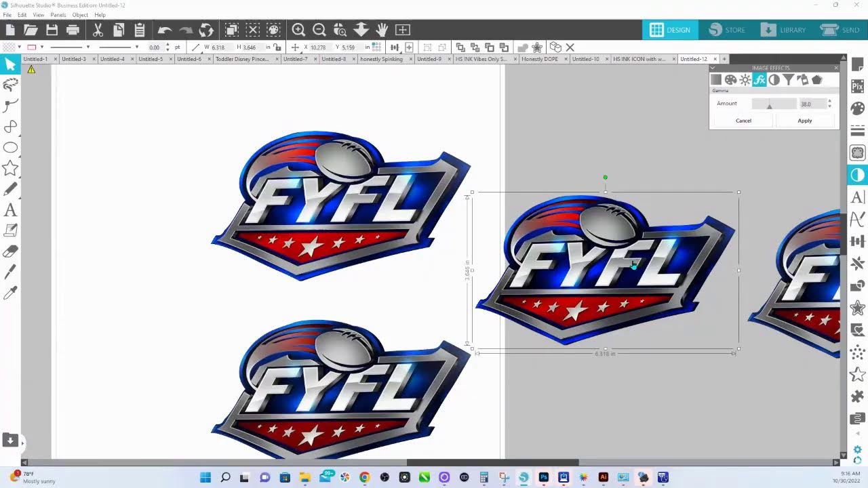868x488 pixels.
Task: Click the Zoom Out magnifier
Action: tap(319, 30)
